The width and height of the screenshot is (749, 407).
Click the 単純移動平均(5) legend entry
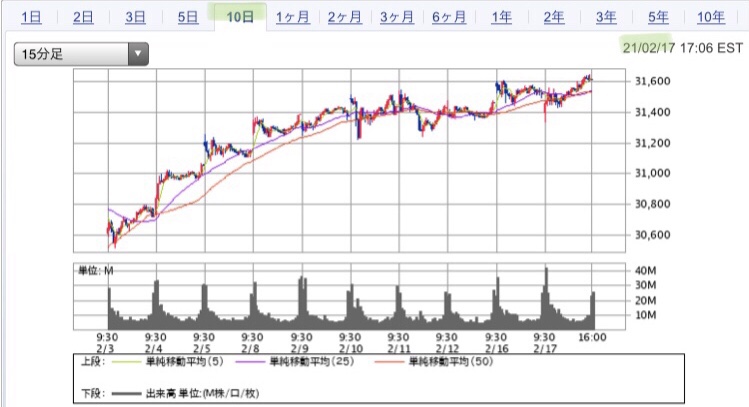[x=184, y=362]
